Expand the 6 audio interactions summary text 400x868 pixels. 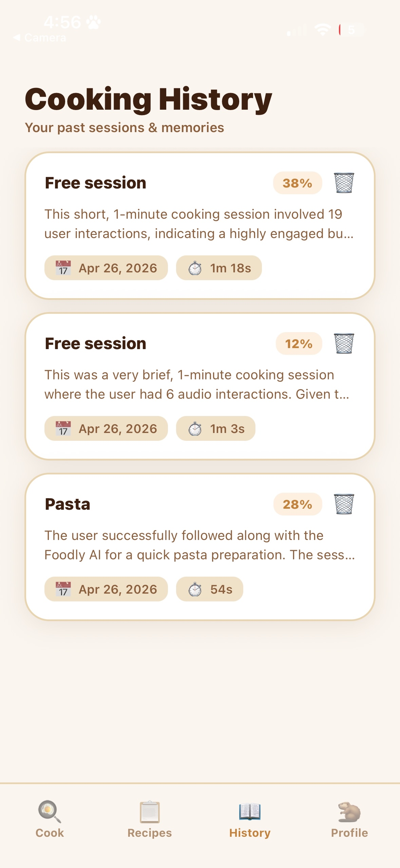pos(197,384)
